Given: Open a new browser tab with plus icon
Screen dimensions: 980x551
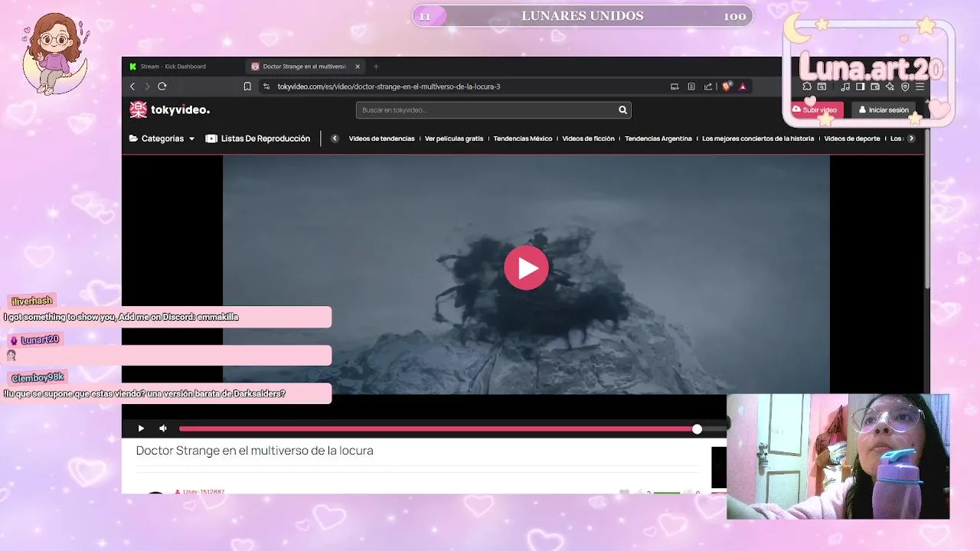Looking at the screenshot, I should 376,67.
